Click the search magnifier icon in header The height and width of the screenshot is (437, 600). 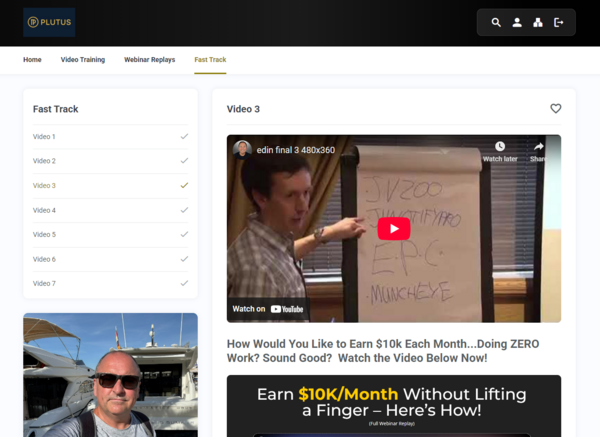[x=496, y=22]
